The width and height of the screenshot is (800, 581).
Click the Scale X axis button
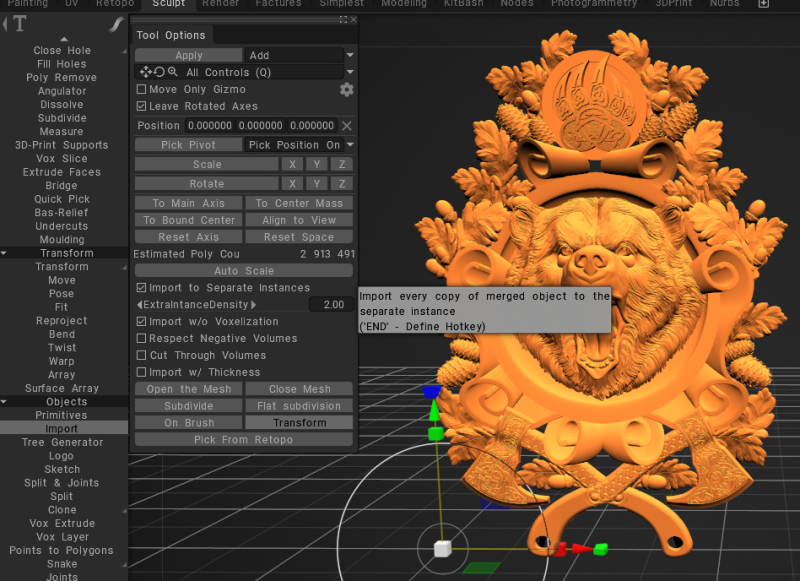[292, 164]
